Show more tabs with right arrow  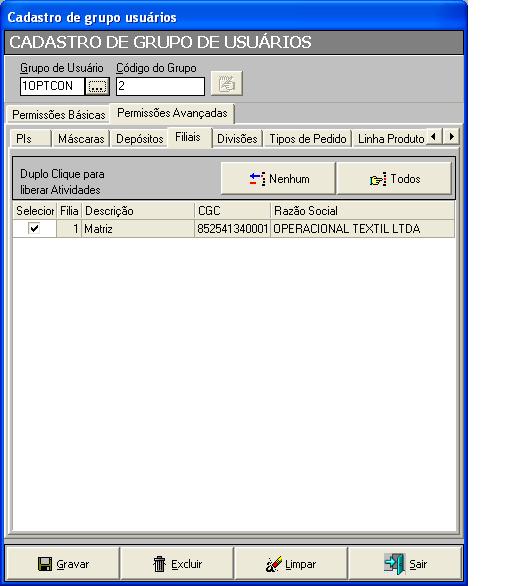pyautogui.click(x=451, y=136)
